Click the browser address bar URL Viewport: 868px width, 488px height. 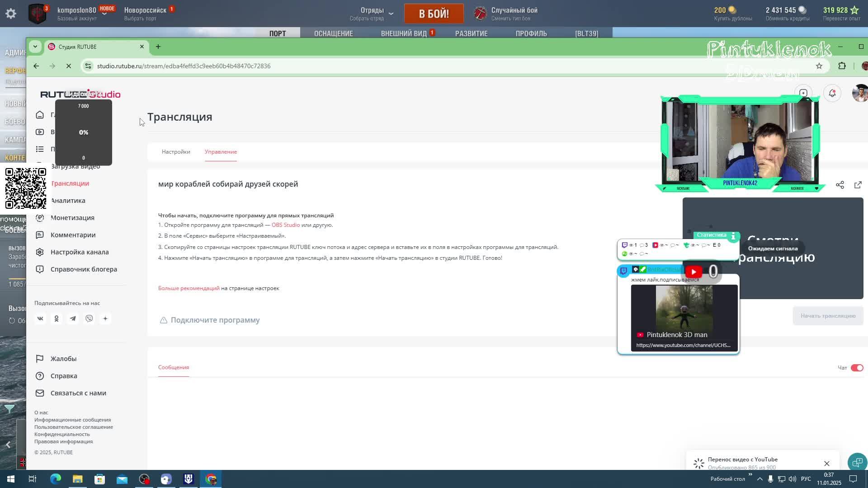[184, 66]
